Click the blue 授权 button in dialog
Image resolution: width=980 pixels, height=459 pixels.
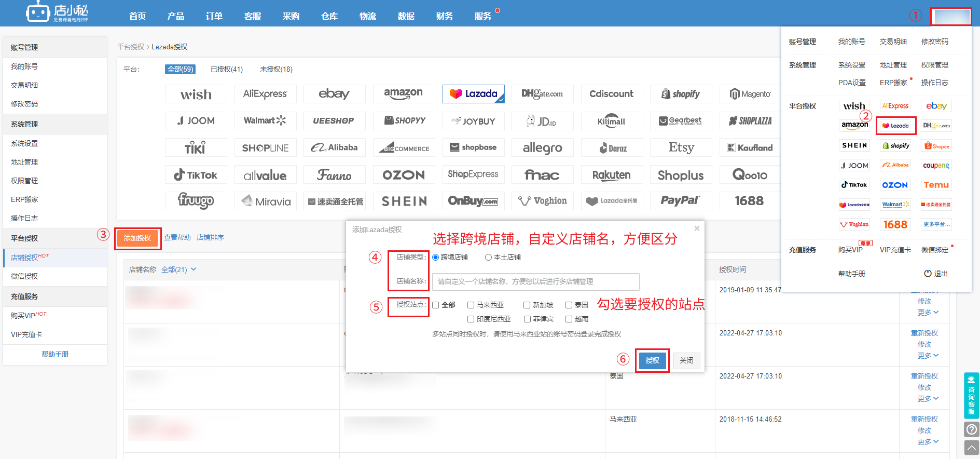coord(652,360)
